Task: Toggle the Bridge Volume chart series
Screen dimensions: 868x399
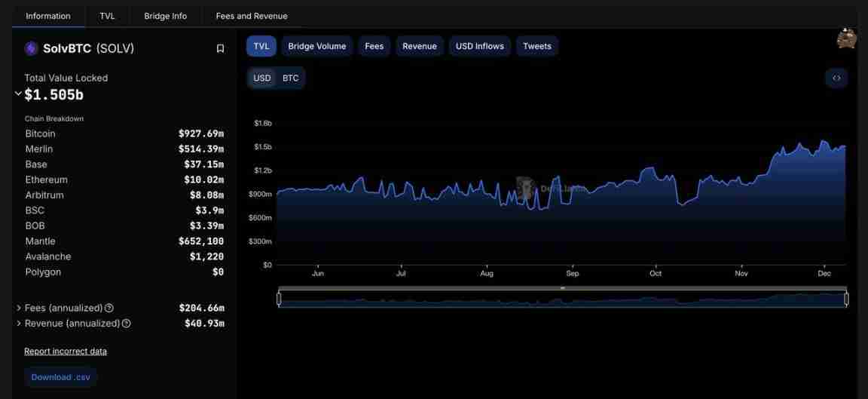Action: (x=316, y=46)
